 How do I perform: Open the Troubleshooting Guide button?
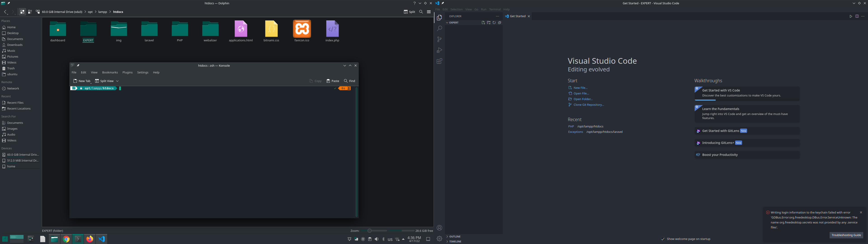(x=846, y=235)
